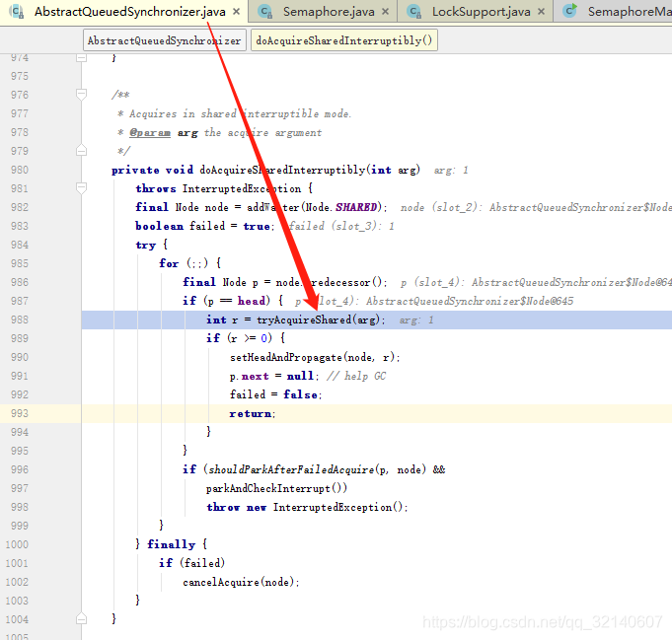Screen dimensions: 672x640
Task: Click cancelAcquire(node) on line 1002
Action: [x=239, y=582]
